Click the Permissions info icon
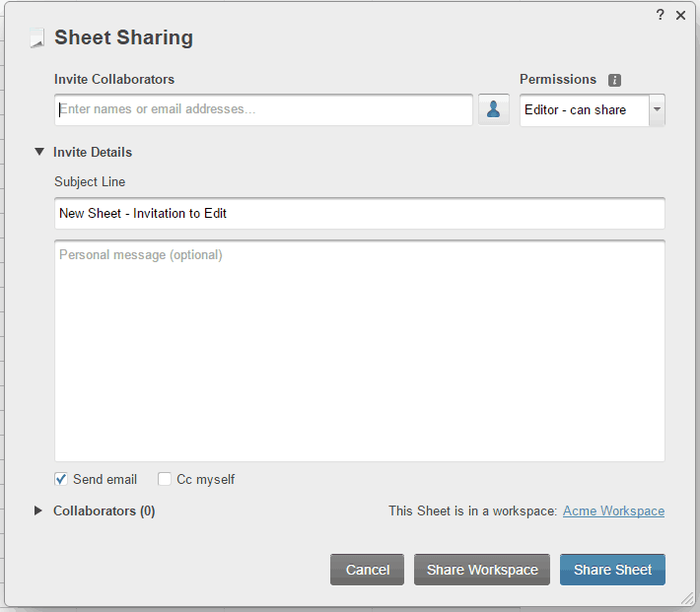 [614, 80]
